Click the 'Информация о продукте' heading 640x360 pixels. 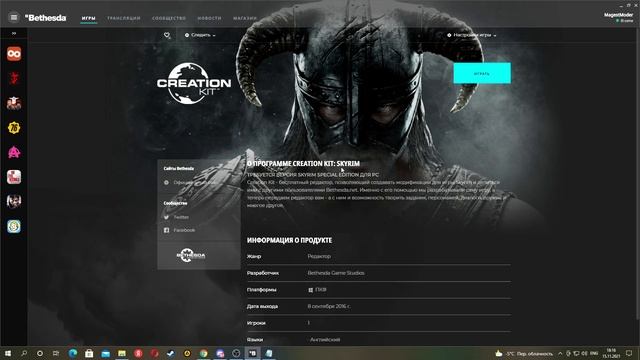tap(289, 240)
